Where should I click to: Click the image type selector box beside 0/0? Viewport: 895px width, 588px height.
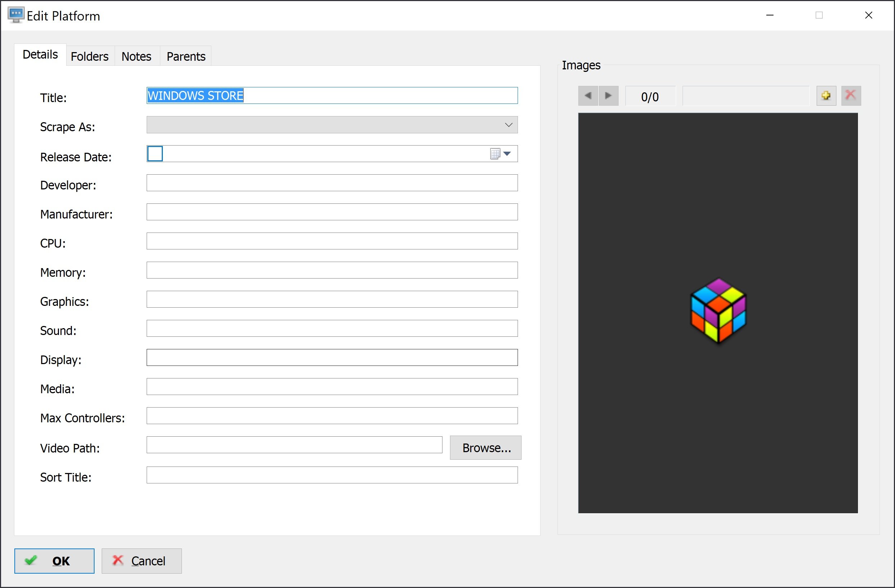pyautogui.click(x=746, y=96)
